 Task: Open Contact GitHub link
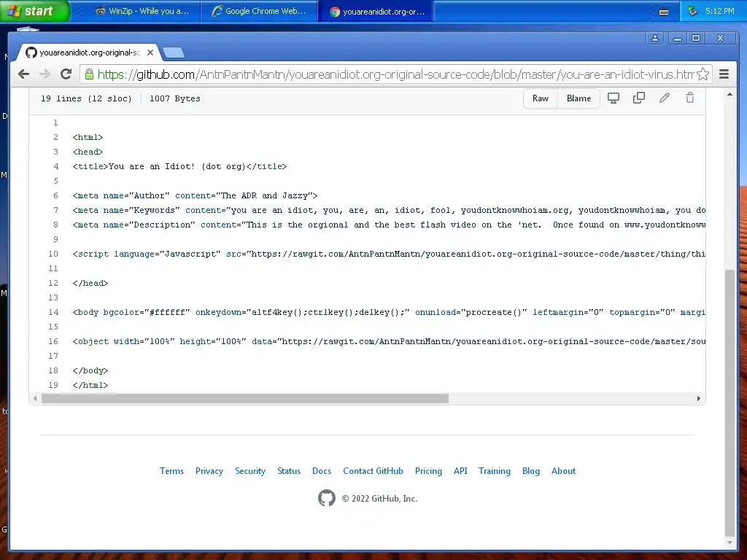click(373, 471)
